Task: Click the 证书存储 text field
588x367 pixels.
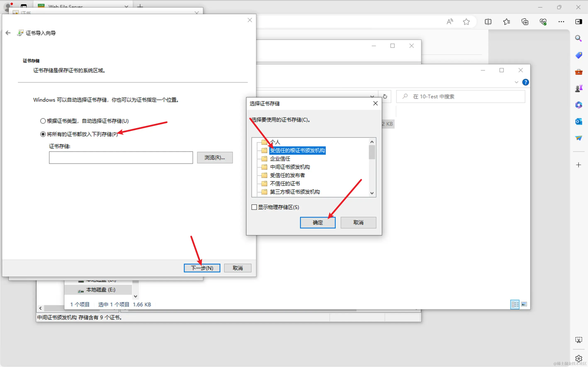Action: click(x=121, y=158)
